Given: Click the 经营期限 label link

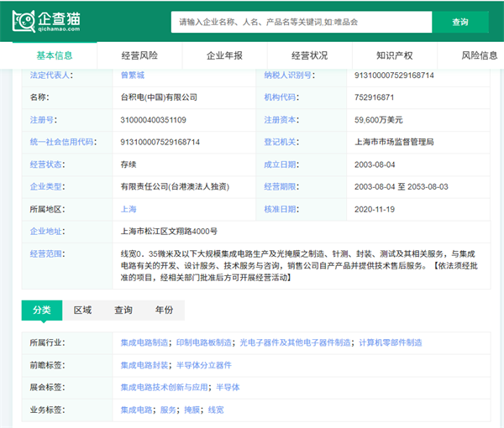Looking at the screenshot, I should 280,186.
